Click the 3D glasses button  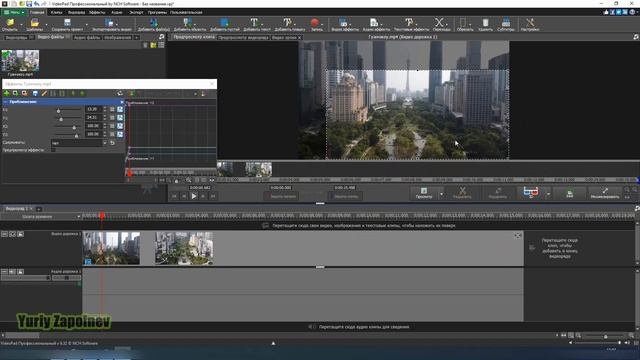[x=531, y=193]
